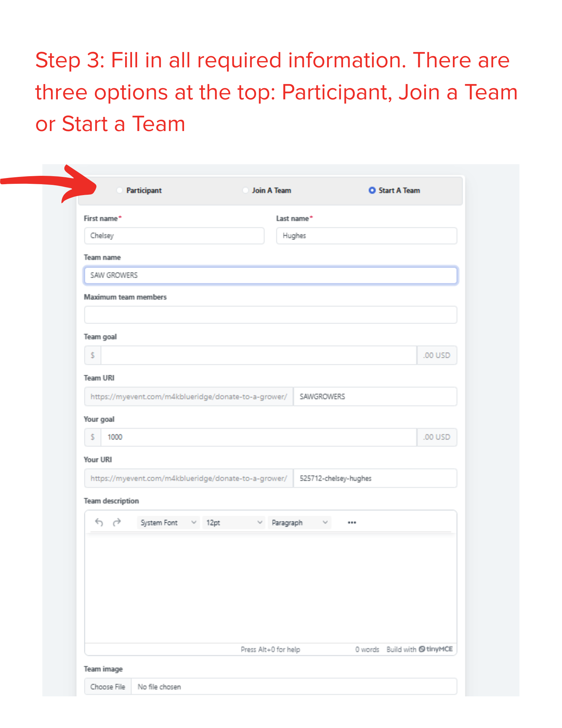Click the Your URI field with 525712-chelsey-hughes
562x728 pixels.
[375, 478]
